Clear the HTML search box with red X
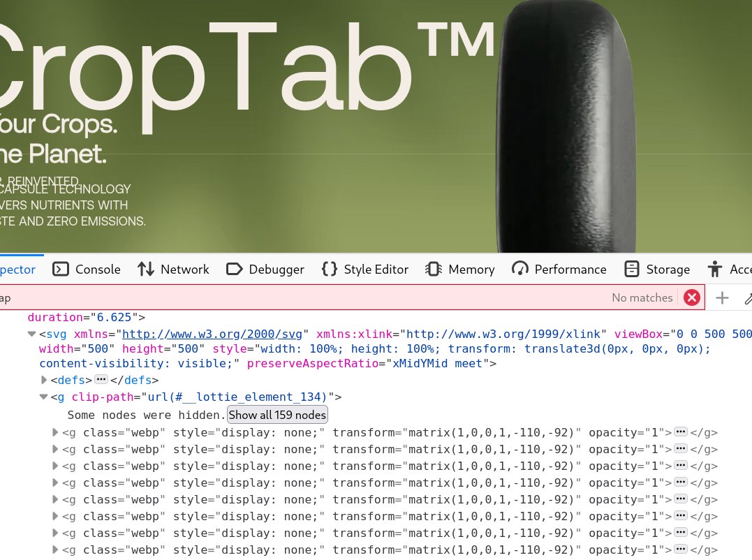 click(x=691, y=297)
